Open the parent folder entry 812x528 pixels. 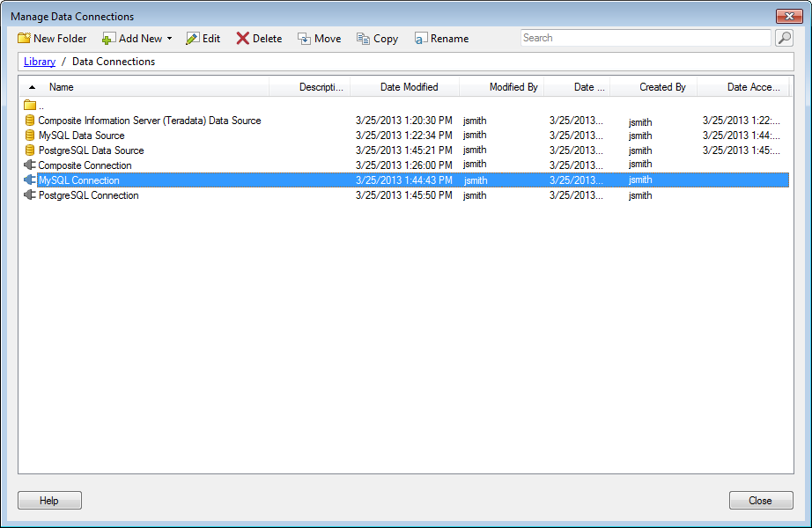[x=34, y=106]
